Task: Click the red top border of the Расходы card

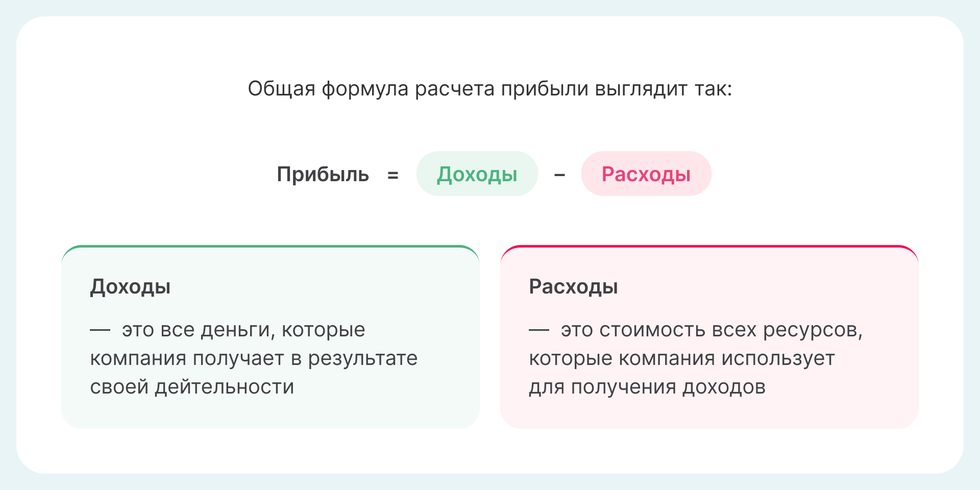Action: coord(709,247)
